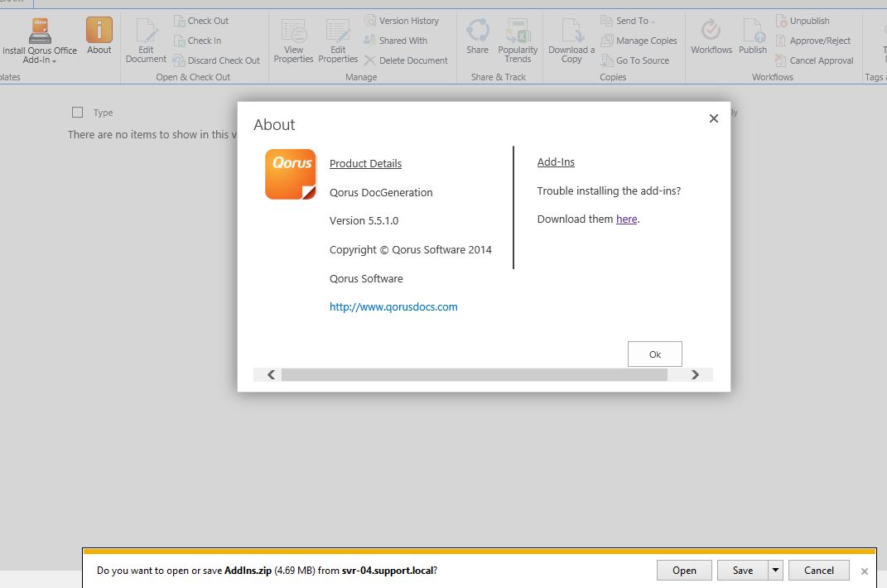Click Download a Copy in the ribbon
The image size is (887, 588).
tap(571, 41)
